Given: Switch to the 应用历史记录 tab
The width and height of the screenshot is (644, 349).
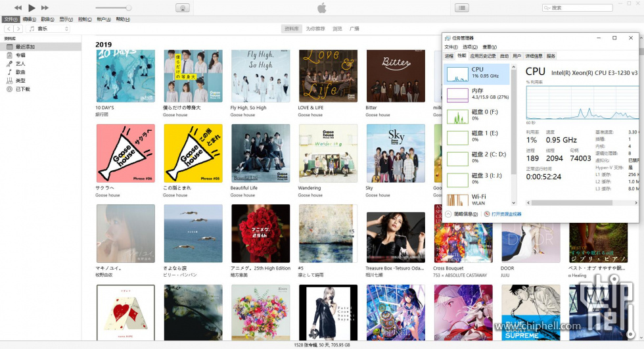Looking at the screenshot, I should click(483, 56).
